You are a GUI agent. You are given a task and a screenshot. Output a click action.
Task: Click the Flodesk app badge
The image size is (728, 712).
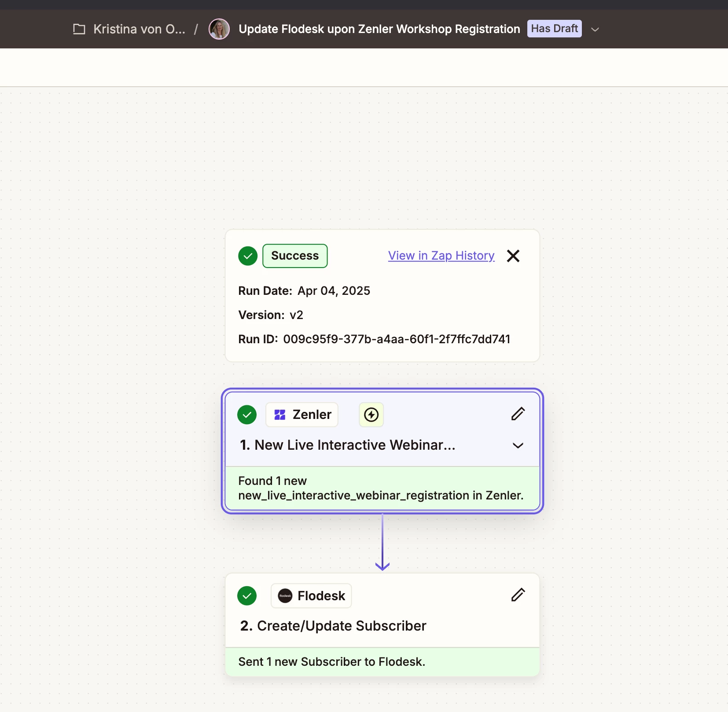click(x=311, y=596)
